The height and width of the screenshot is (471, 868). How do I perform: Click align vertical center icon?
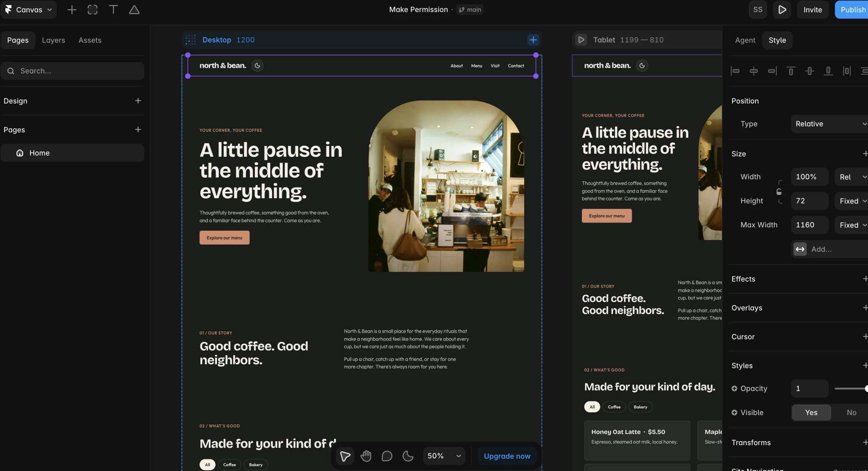[x=810, y=71]
